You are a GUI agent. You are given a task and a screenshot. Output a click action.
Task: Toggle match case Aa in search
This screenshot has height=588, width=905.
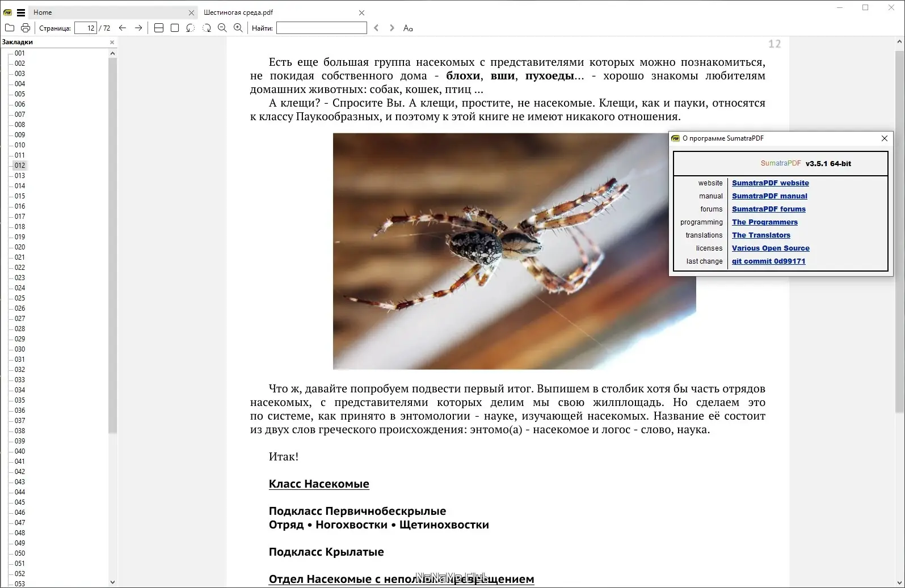(408, 28)
